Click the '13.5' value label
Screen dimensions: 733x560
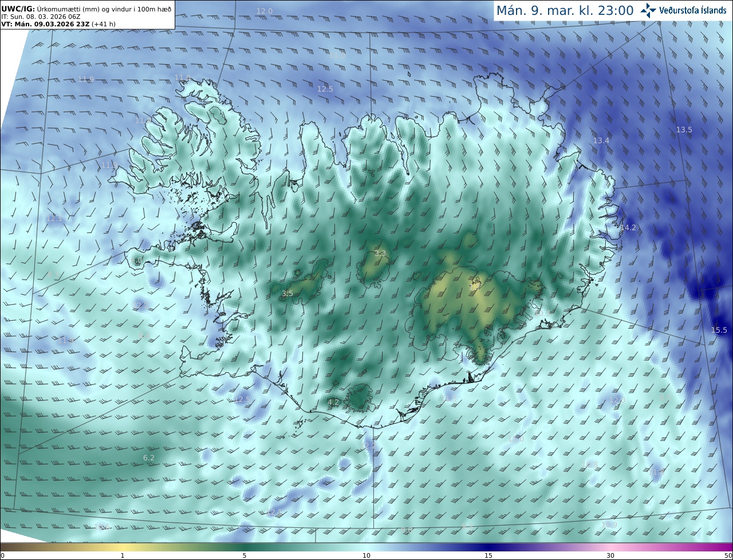pyautogui.click(x=684, y=130)
